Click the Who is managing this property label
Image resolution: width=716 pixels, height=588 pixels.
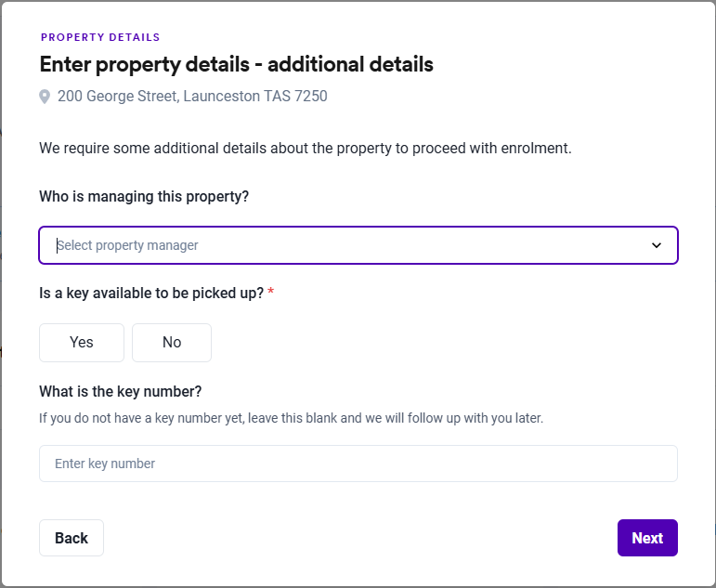144,197
